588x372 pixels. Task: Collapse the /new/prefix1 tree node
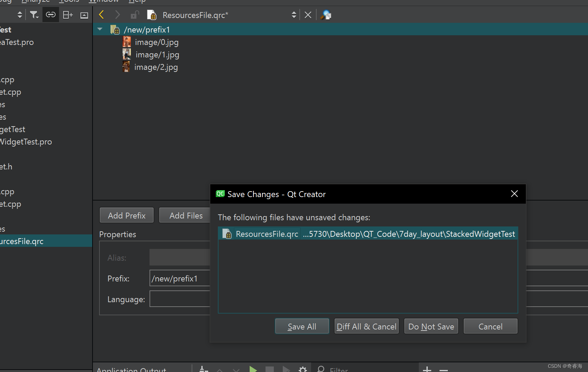click(x=100, y=29)
